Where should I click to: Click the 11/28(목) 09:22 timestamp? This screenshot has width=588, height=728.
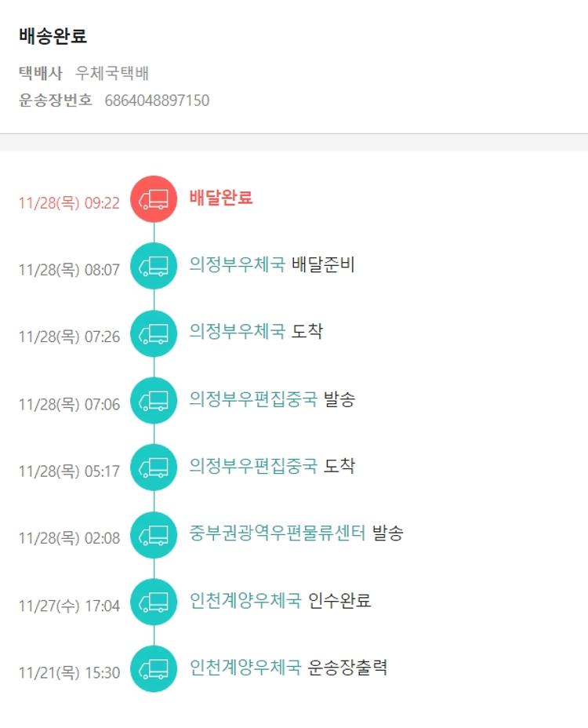69,203
